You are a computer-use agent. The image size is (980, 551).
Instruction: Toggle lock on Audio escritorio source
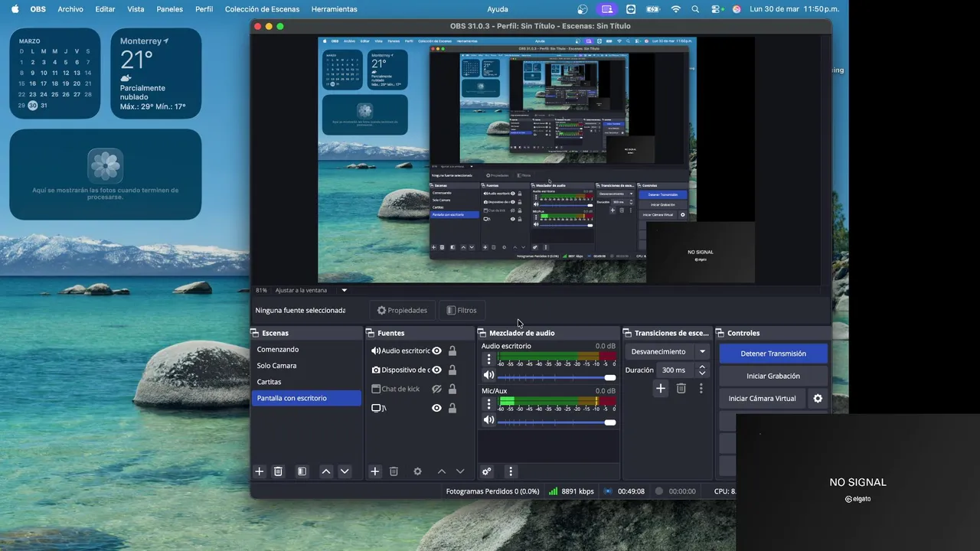pos(452,350)
